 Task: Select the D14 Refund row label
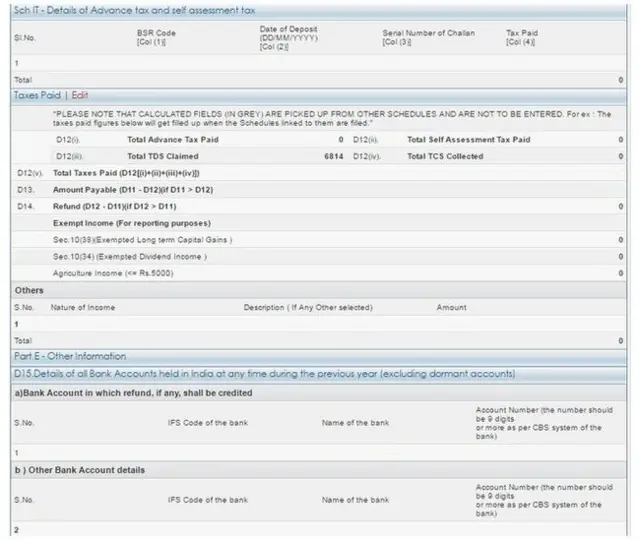[115, 207]
